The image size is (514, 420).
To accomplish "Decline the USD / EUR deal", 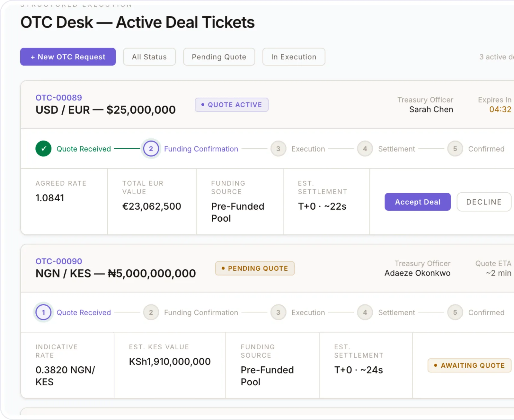I will tap(484, 202).
